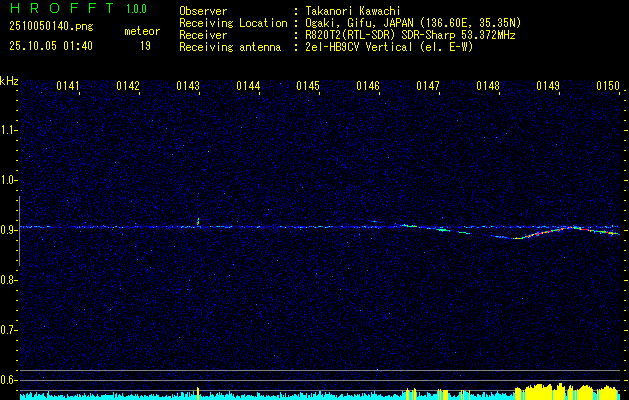
Task: Click the 0.6 kHz axis label
Action: click(x=8, y=380)
